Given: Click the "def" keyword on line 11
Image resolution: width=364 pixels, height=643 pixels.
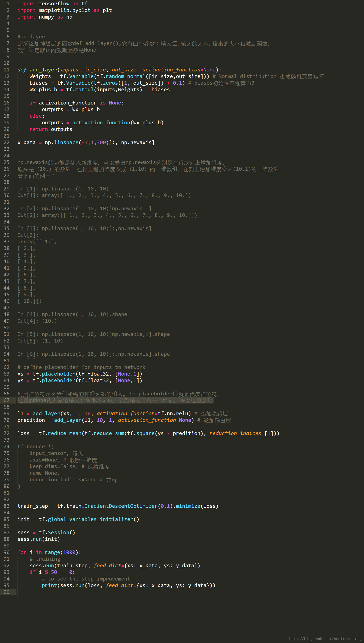Looking at the screenshot, I should coord(22,70).
